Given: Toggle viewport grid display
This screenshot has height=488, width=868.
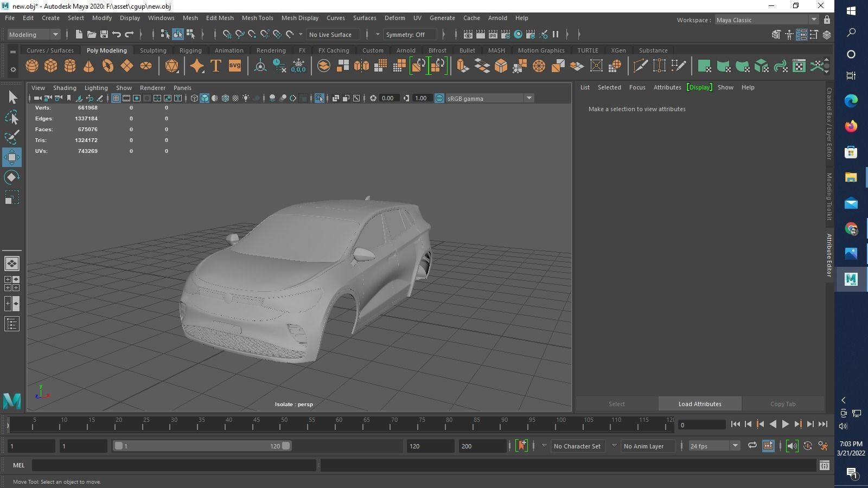Looking at the screenshot, I should click(x=116, y=98).
